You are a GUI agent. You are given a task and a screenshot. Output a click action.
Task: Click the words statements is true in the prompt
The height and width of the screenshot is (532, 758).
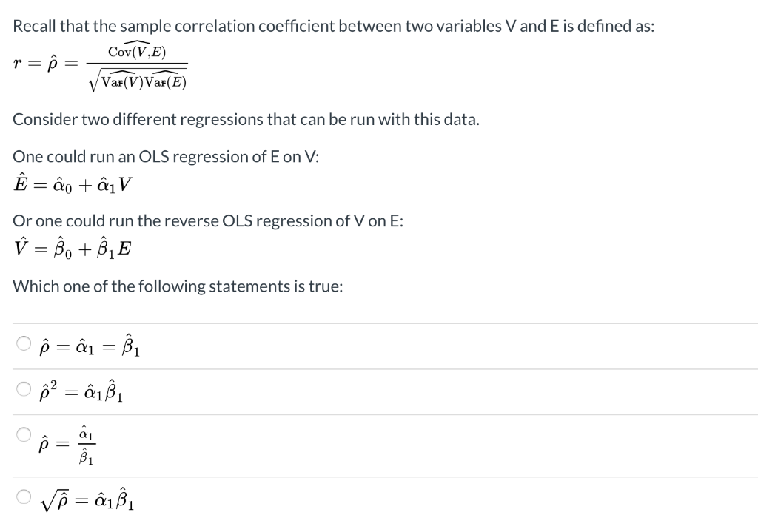[276, 286]
